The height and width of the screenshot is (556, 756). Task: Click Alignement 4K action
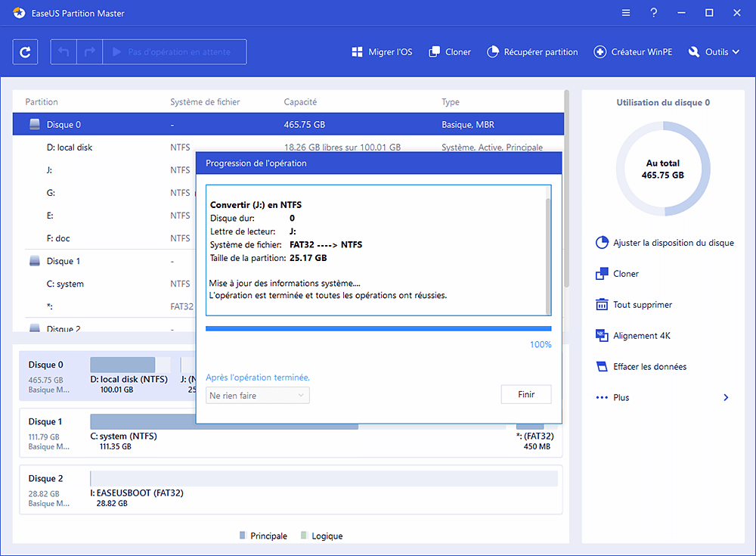click(633, 335)
